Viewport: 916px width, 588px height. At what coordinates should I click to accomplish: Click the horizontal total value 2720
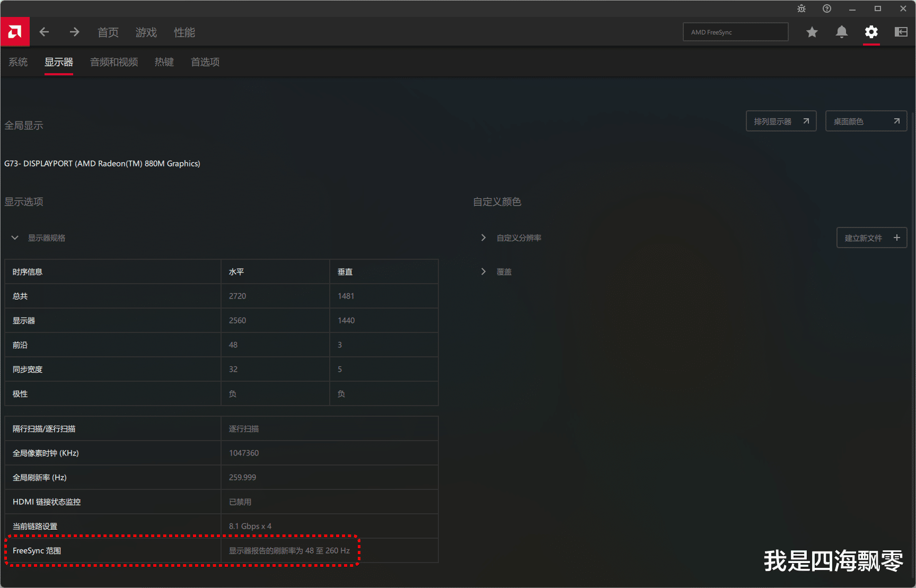(237, 296)
